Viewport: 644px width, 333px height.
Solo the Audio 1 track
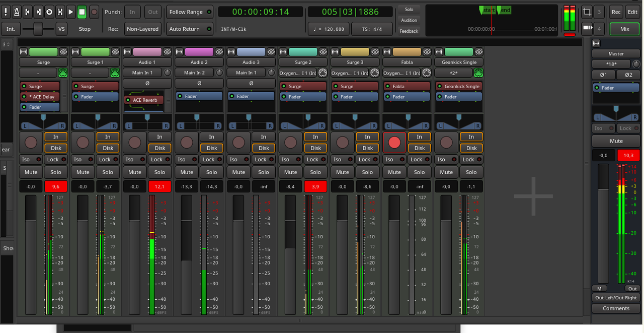[x=160, y=172]
